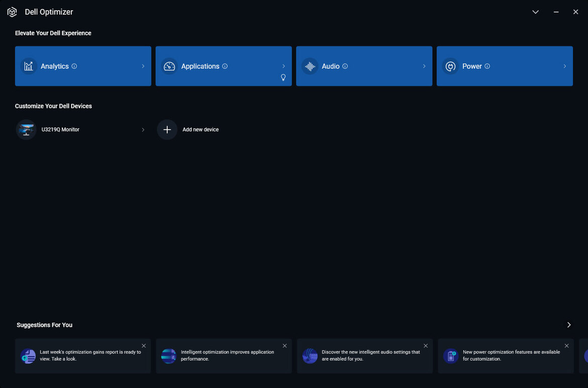
Task: Click the power optimization suggestion icon
Action: coord(451,356)
